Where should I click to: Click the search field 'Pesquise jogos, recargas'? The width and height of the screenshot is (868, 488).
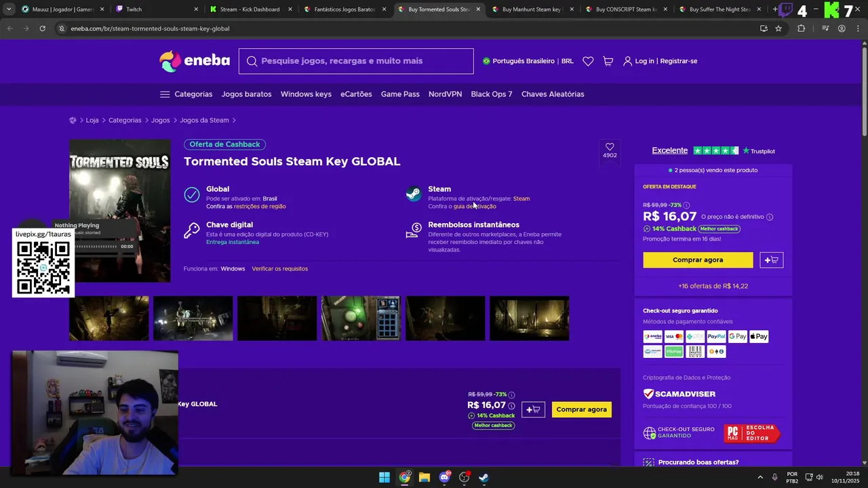pyautogui.click(x=356, y=61)
